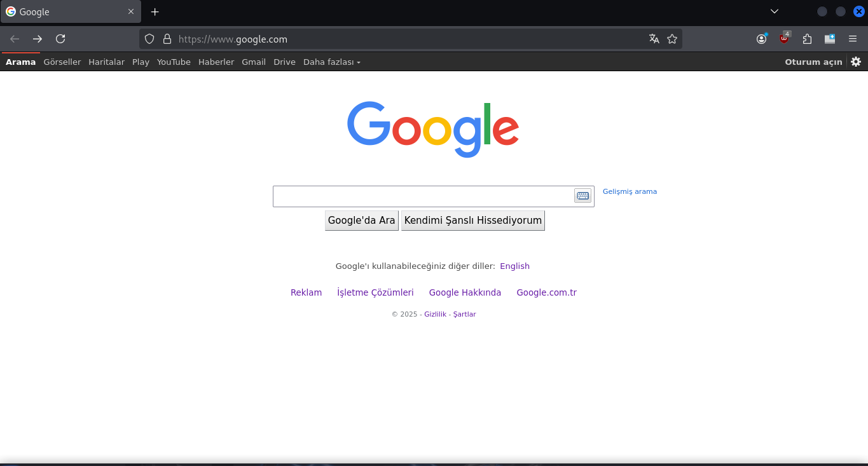868x466 pixels.
Task: Click the Google'da Ara button
Action: 362,221
